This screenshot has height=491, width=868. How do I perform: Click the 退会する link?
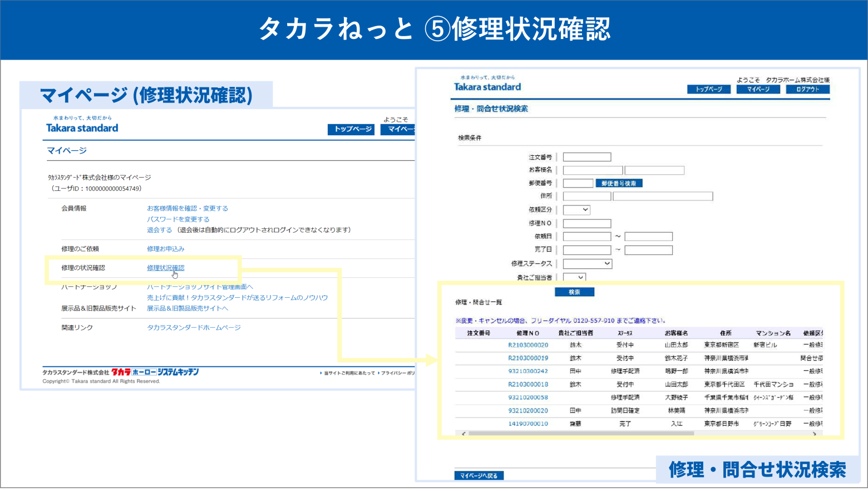[x=159, y=230]
